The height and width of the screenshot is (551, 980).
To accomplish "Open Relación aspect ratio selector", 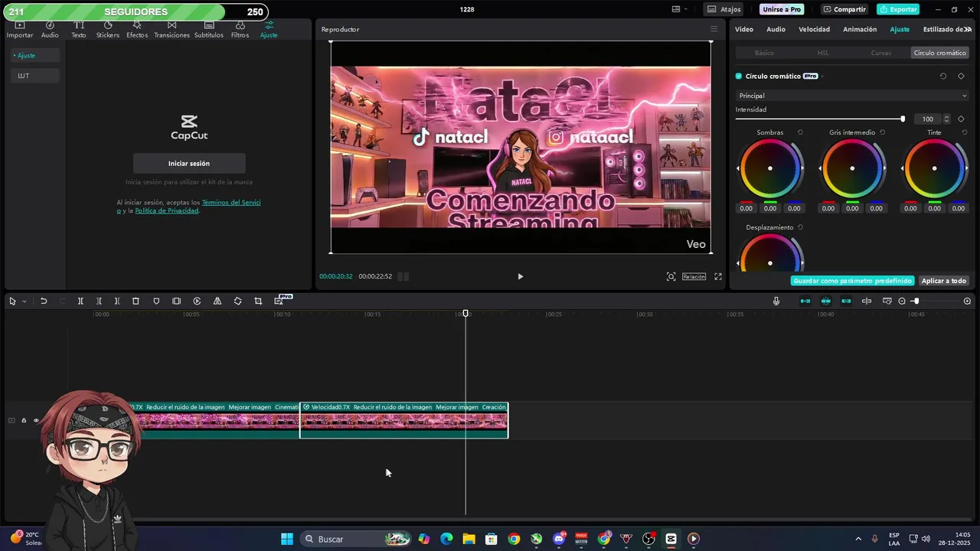I will [x=694, y=276].
